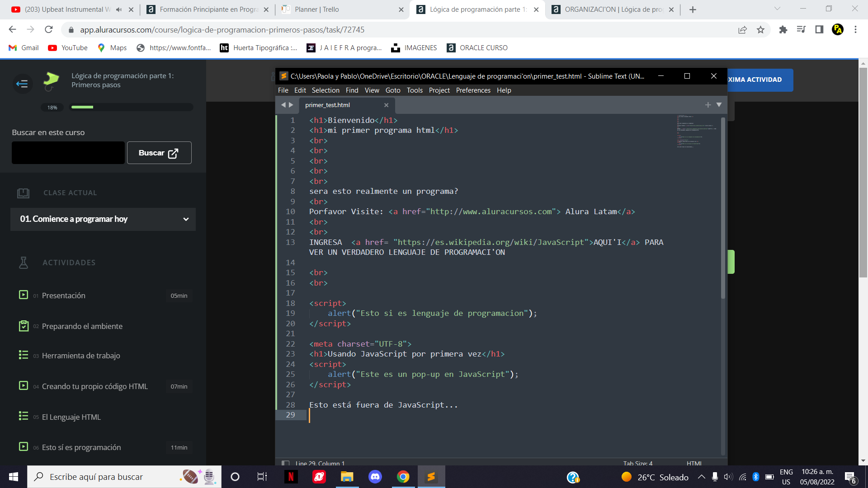Open Creando tu propio código HTML

pyautogui.click(x=94, y=386)
